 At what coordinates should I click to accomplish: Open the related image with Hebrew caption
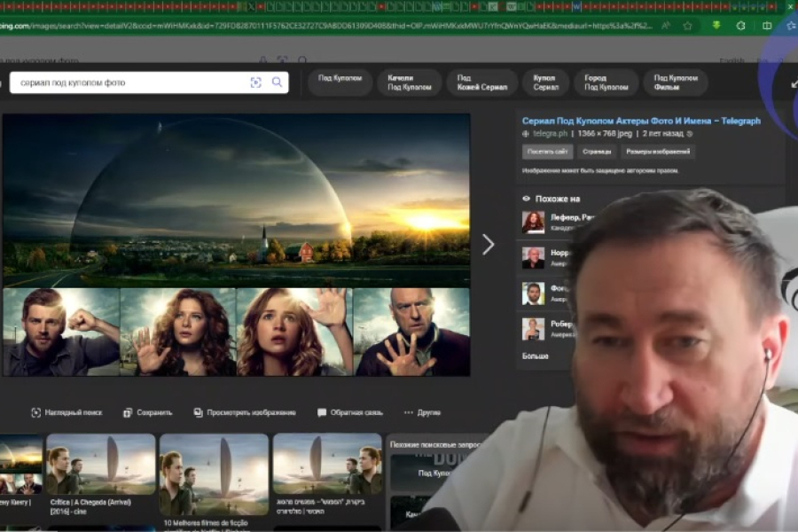[326, 464]
